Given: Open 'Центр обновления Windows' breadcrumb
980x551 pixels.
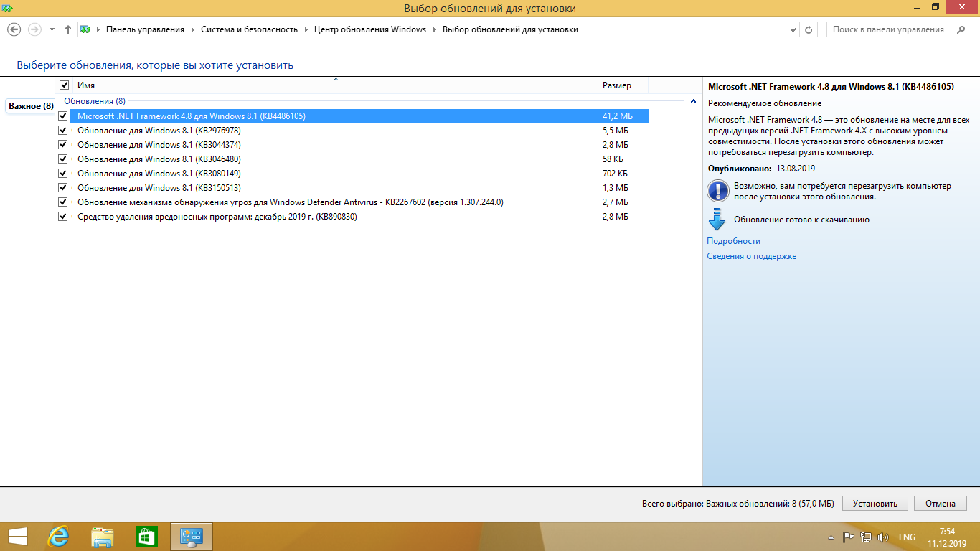Looking at the screenshot, I should pos(370,29).
